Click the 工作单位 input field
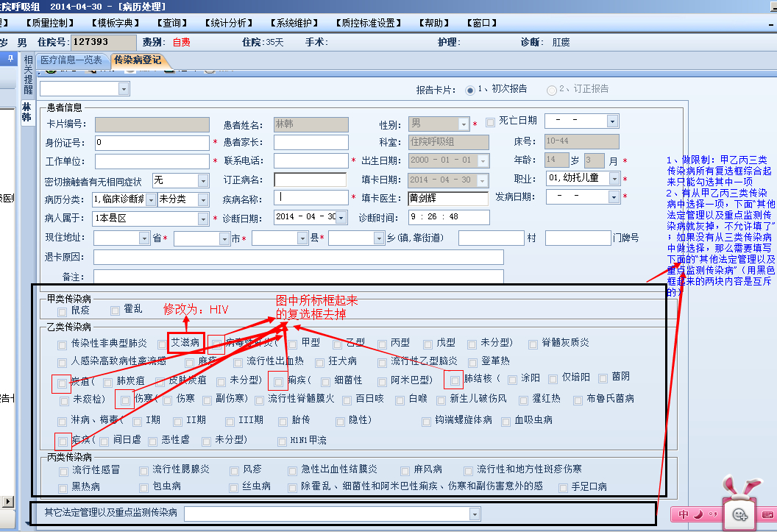Viewport: 777px width, 532px height. tap(152, 161)
